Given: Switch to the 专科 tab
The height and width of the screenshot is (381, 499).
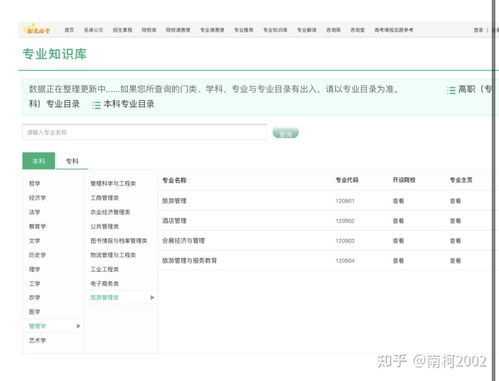Looking at the screenshot, I should point(72,161).
